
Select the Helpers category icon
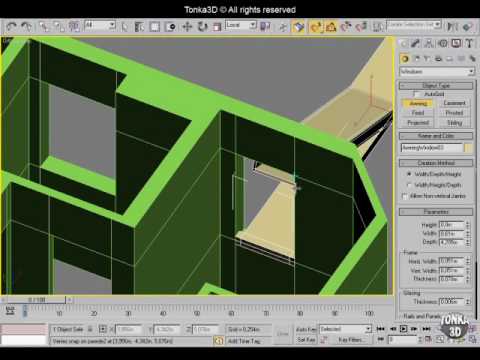(450, 59)
